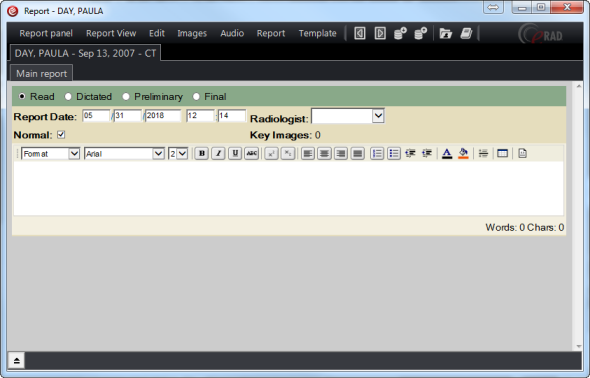The image size is (590, 378).
Task: Insert a numbered list
Action: [x=377, y=153]
